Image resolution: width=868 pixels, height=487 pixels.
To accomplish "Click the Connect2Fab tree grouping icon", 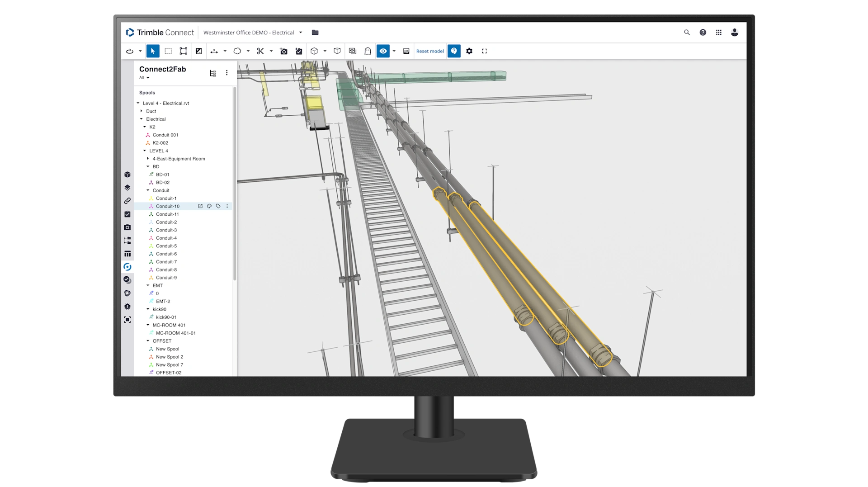I will 213,73.
